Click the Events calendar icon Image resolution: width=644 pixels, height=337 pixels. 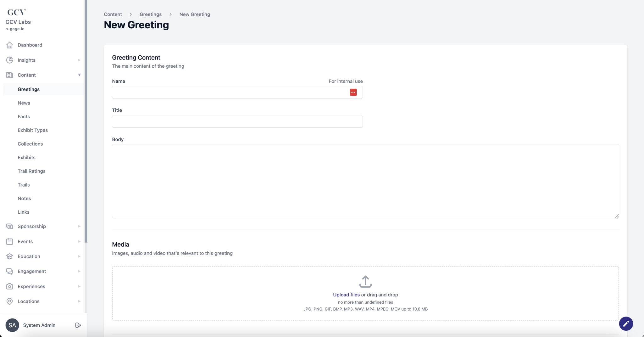[10, 241]
